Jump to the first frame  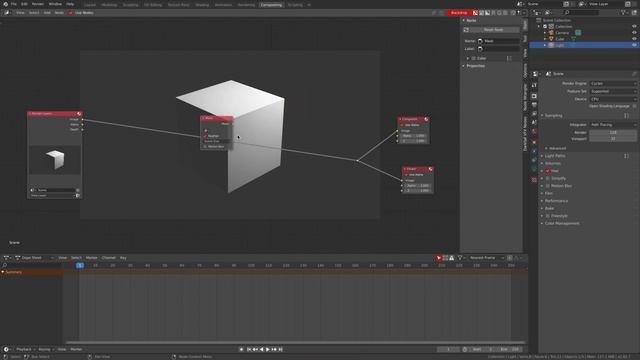point(249,349)
